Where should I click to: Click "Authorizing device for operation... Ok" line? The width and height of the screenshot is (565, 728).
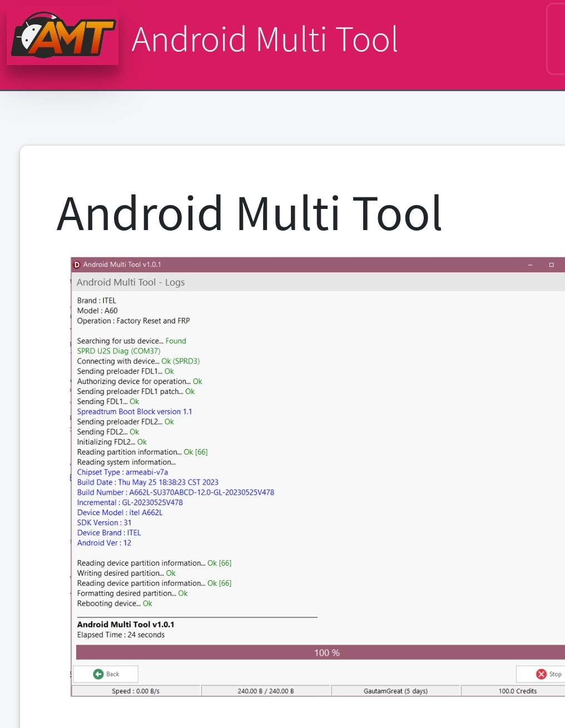click(140, 381)
